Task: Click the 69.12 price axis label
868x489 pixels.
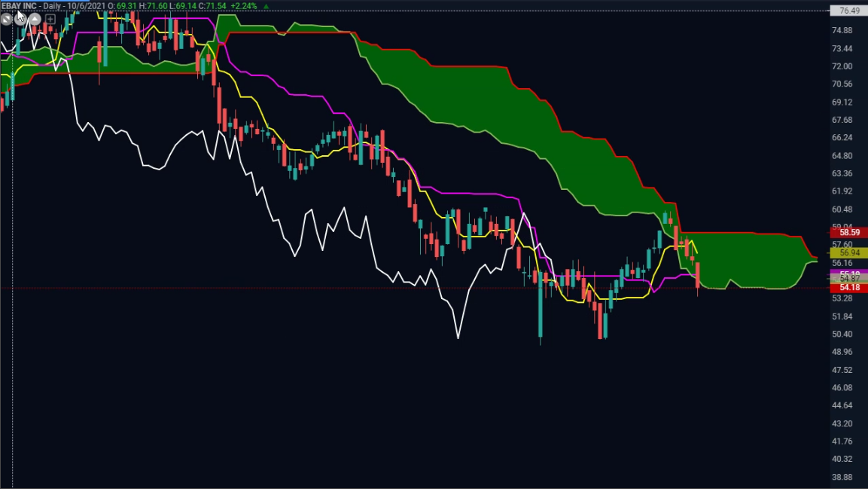Action: click(842, 102)
